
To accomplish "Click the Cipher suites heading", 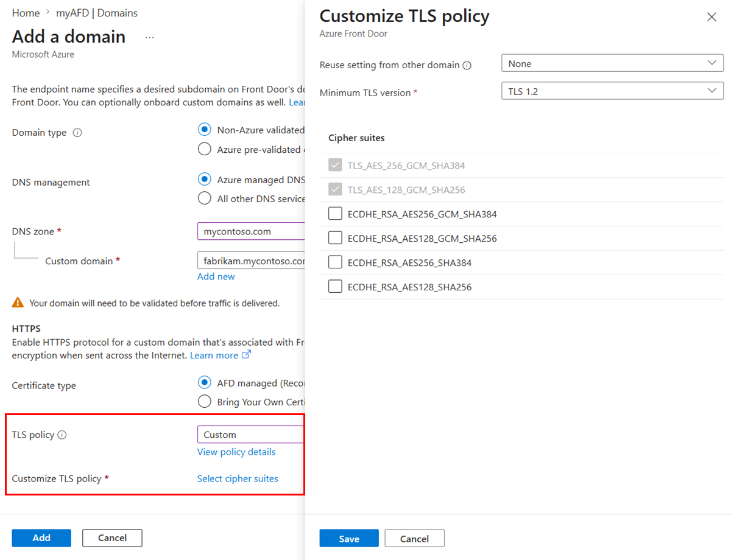I will 356,138.
